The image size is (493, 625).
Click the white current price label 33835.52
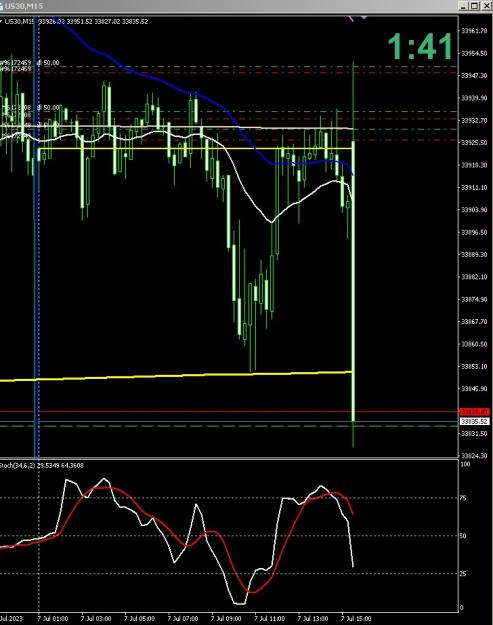coord(474,421)
